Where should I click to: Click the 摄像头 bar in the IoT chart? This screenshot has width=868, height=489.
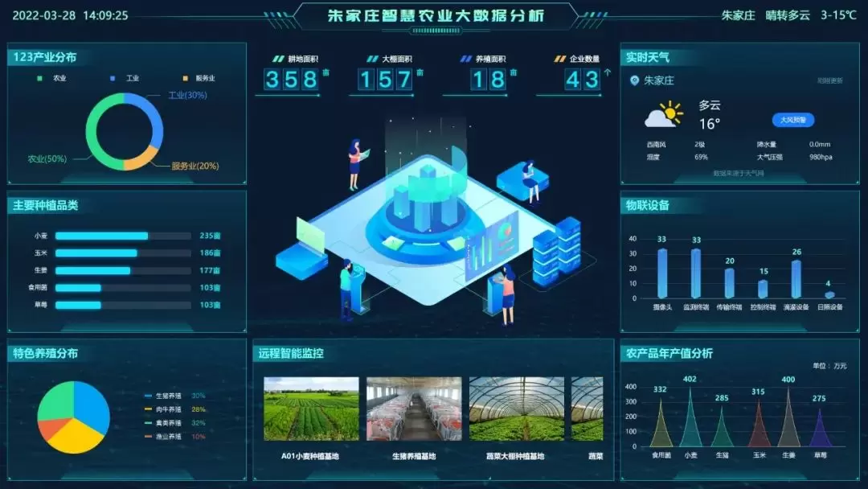pyautogui.click(x=662, y=273)
